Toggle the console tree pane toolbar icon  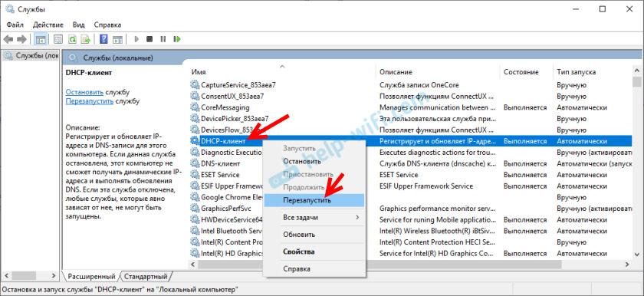(x=41, y=39)
